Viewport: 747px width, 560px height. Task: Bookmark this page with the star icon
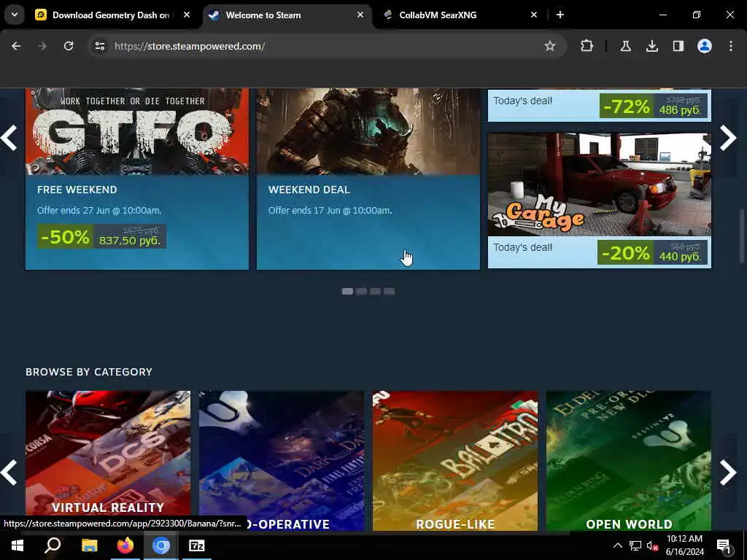[x=550, y=46]
